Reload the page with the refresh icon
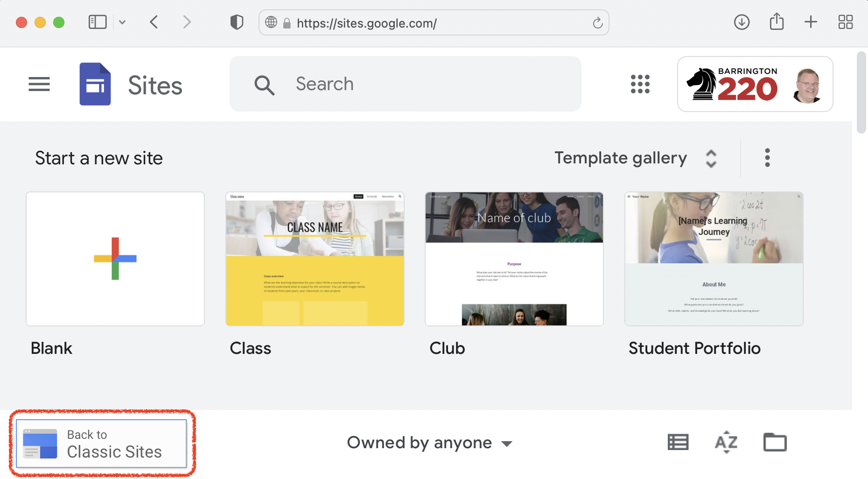 tap(598, 22)
